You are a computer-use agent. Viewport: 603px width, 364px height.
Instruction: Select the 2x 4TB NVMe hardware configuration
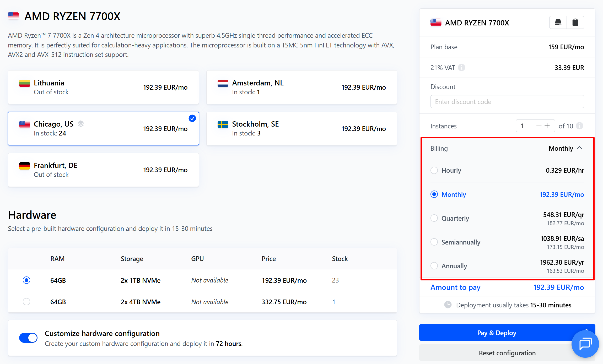26,302
